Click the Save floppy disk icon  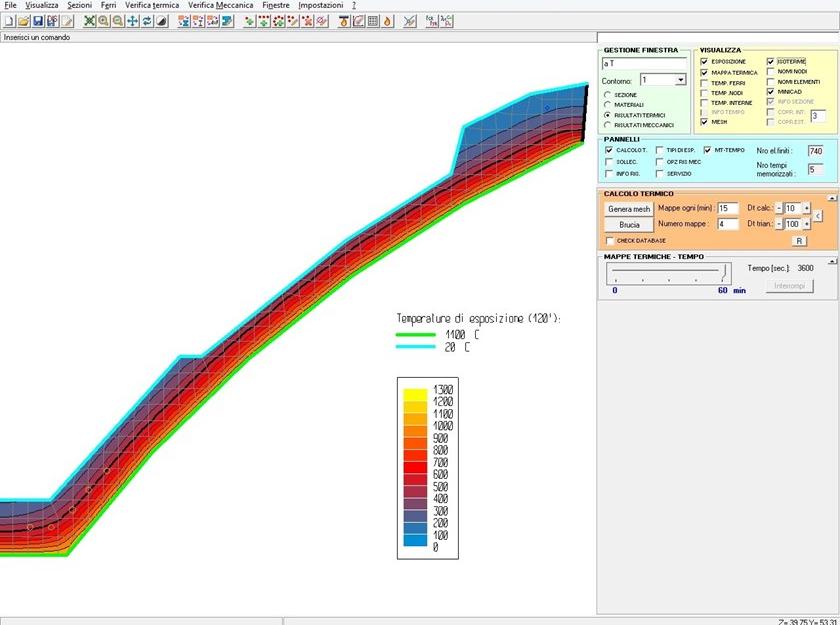pos(38,21)
